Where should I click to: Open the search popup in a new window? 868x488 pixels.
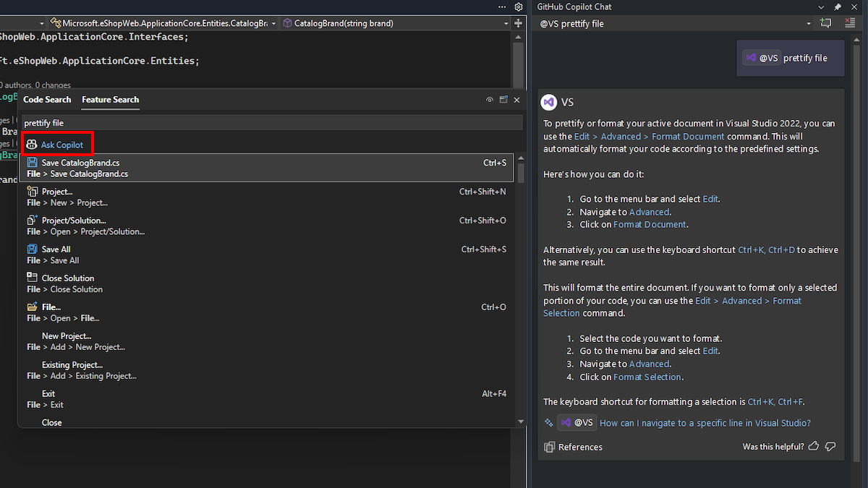(503, 100)
